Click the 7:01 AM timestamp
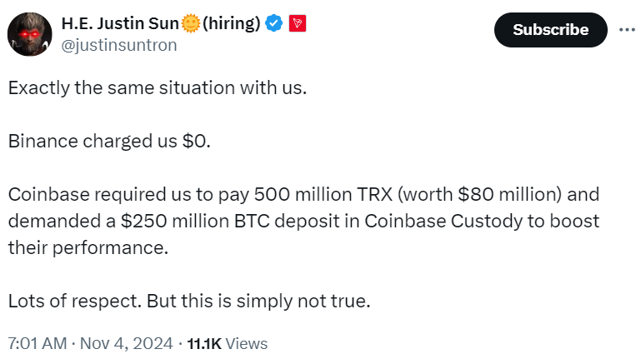The image size is (641, 364). (36, 343)
